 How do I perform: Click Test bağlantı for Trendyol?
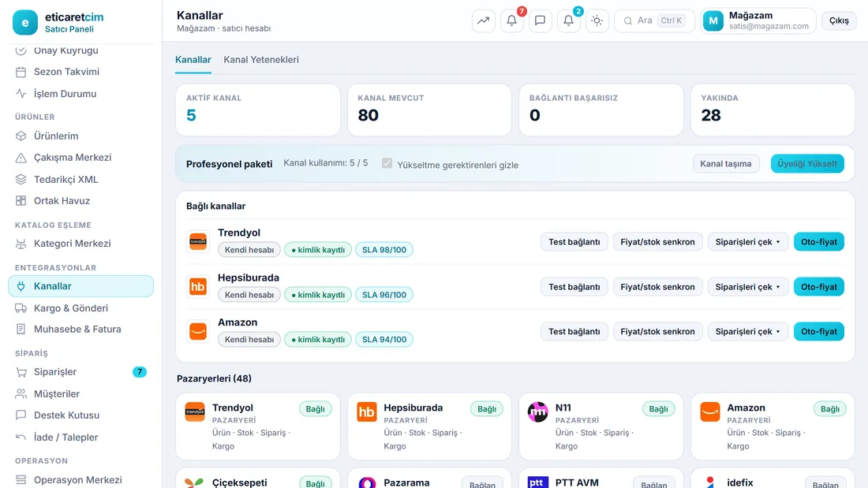click(x=574, y=242)
